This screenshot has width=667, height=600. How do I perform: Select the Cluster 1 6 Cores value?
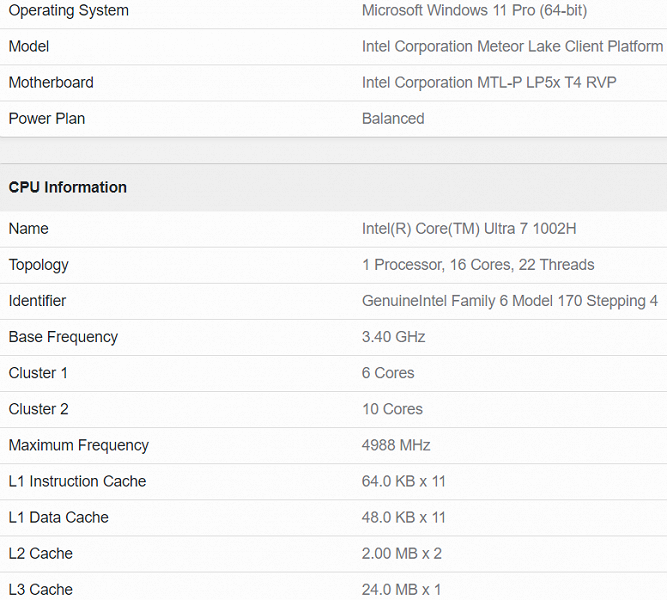point(388,373)
